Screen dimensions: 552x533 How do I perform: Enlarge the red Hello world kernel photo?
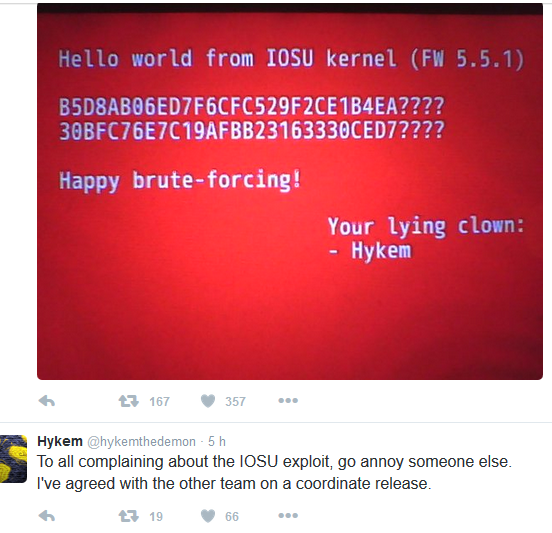(290, 192)
